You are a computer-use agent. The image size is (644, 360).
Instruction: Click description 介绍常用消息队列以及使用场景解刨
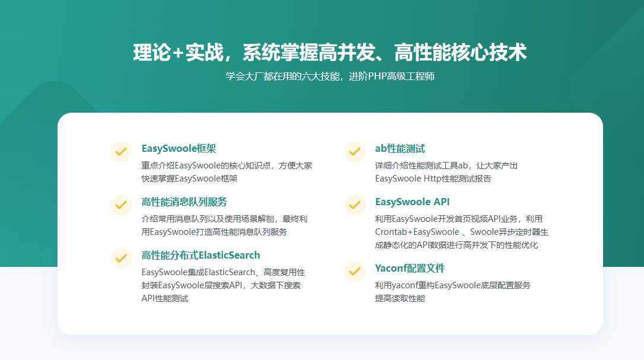[224, 225]
